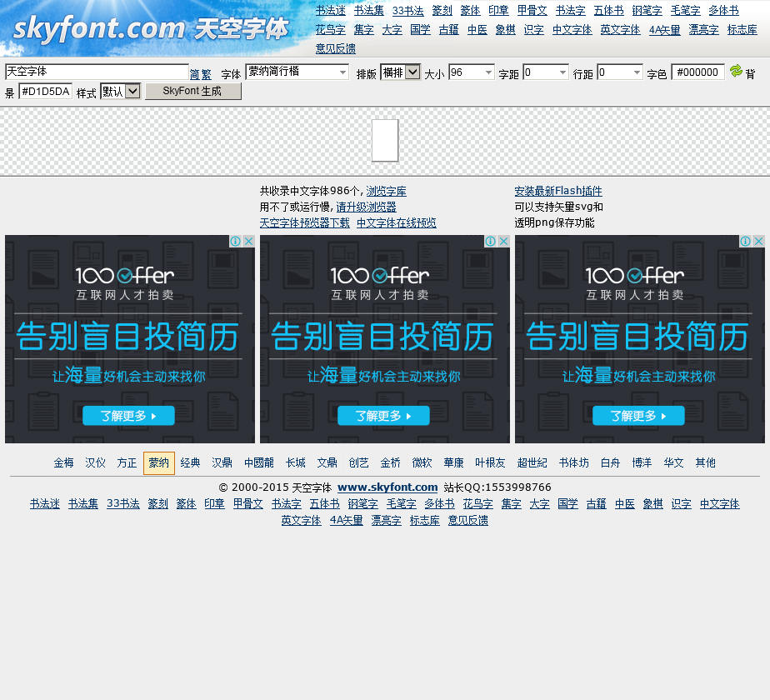
Task: Open the 标志库 header link
Action: 742,29
